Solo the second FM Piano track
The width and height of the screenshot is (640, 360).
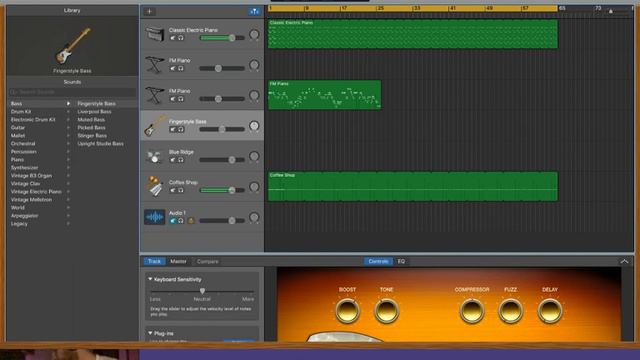pyautogui.click(x=180, y=99)
